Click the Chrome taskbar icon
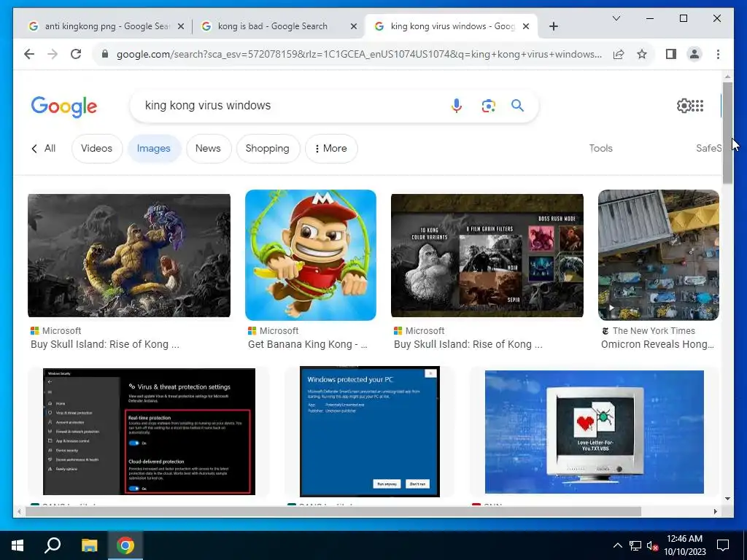This screenshot has height=560, width=747. click(x=125, y=545)
